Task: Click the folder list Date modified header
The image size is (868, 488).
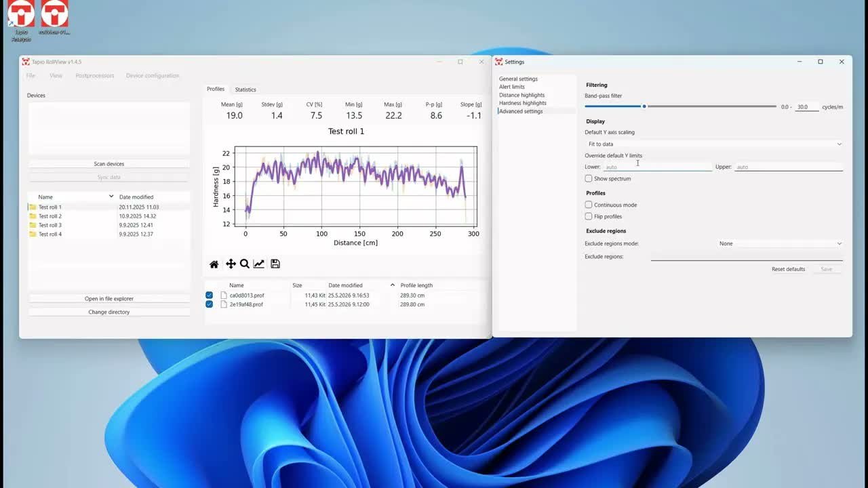Action: coord(136,197)
